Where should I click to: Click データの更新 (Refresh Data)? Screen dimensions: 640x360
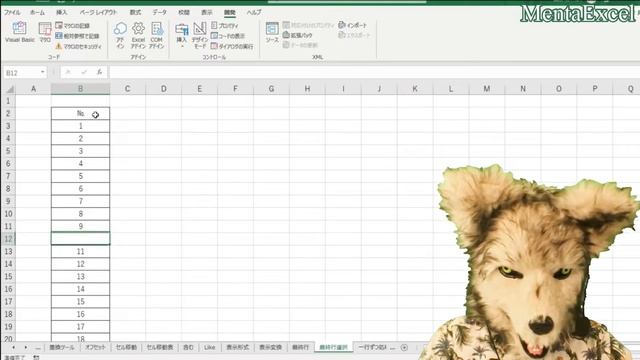click(300, 45)
